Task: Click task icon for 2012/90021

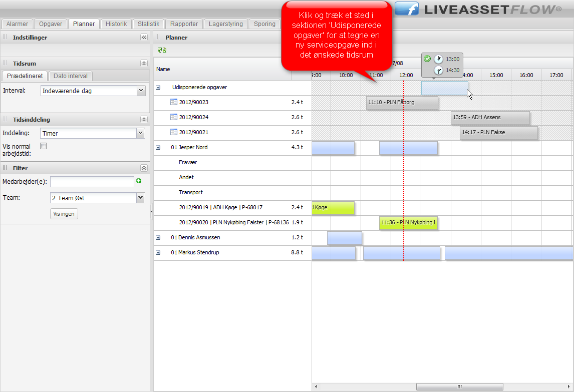Action: tap(174, 133)
